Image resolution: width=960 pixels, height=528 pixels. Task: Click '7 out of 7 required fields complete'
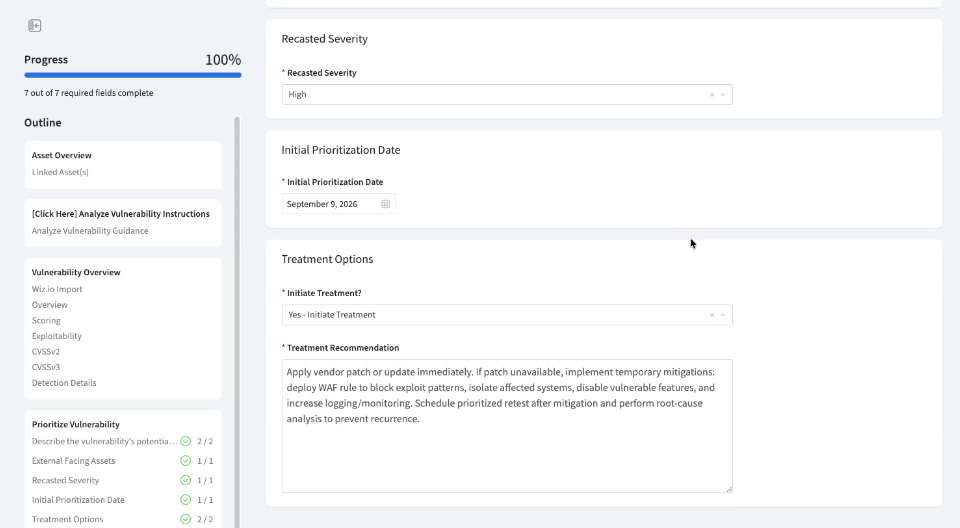pos(89,93)
